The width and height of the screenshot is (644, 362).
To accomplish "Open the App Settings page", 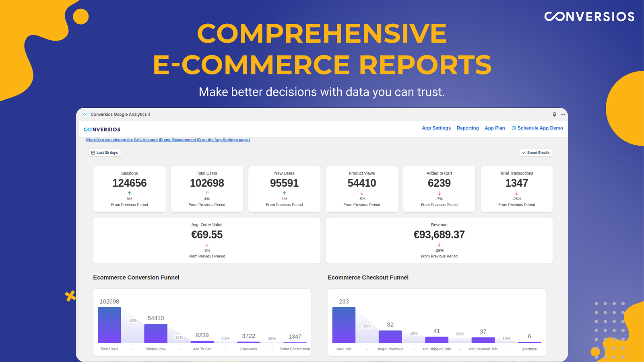I will coord(436,128).
